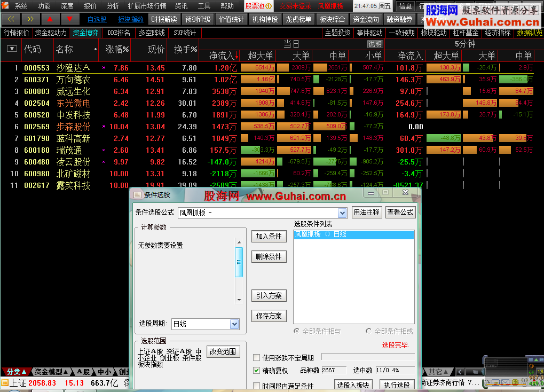The width and height of the screenshot is (544, 392).
Task: Click the red up-triangle toolbar button
Action: (50, 19)
